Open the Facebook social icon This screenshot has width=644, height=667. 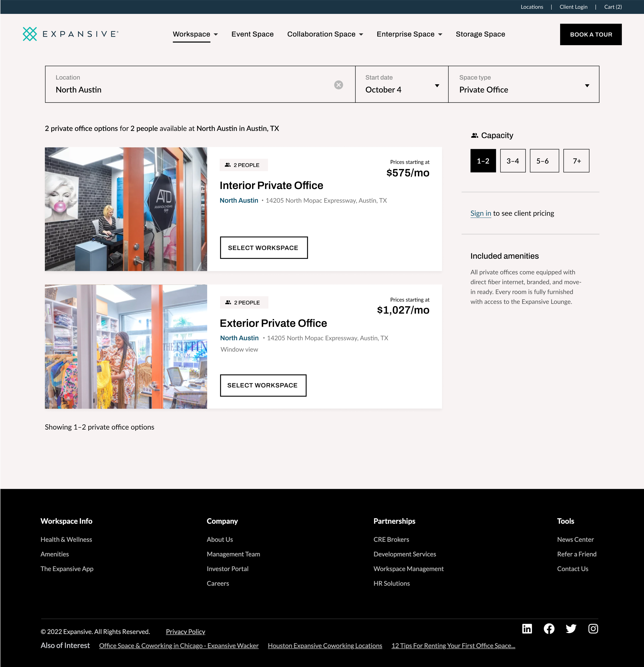pos(549,629)
